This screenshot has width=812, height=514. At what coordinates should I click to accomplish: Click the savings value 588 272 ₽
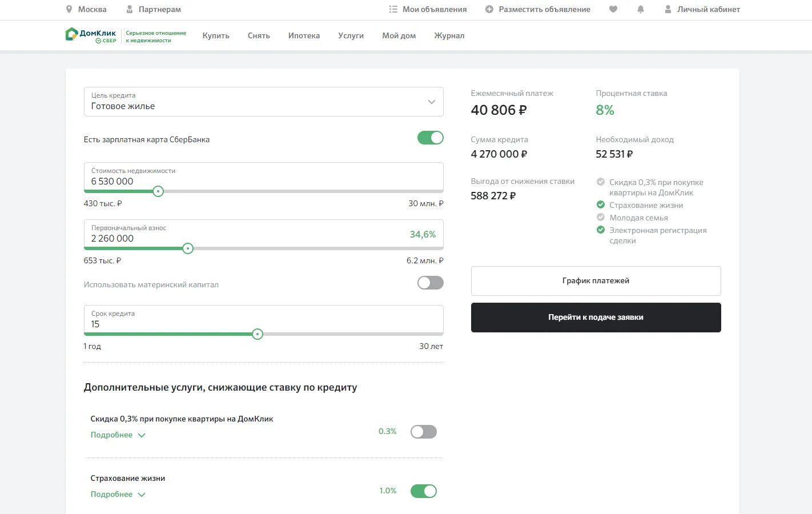(x=493, y=196)
